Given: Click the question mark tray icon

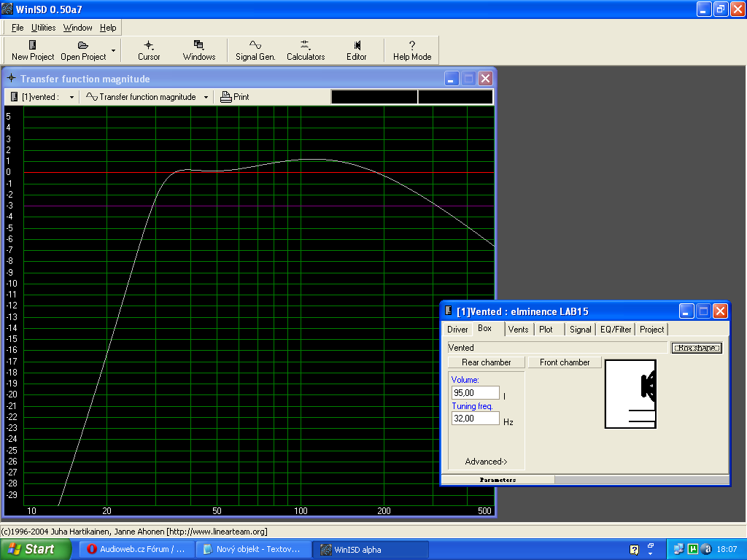Looking at the screenshot, I should tap(634, 550).
